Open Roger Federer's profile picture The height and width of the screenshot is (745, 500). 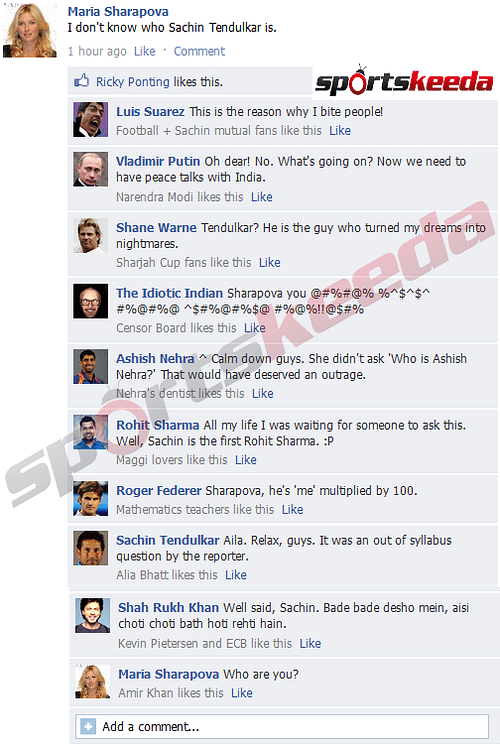pos(90,498)
